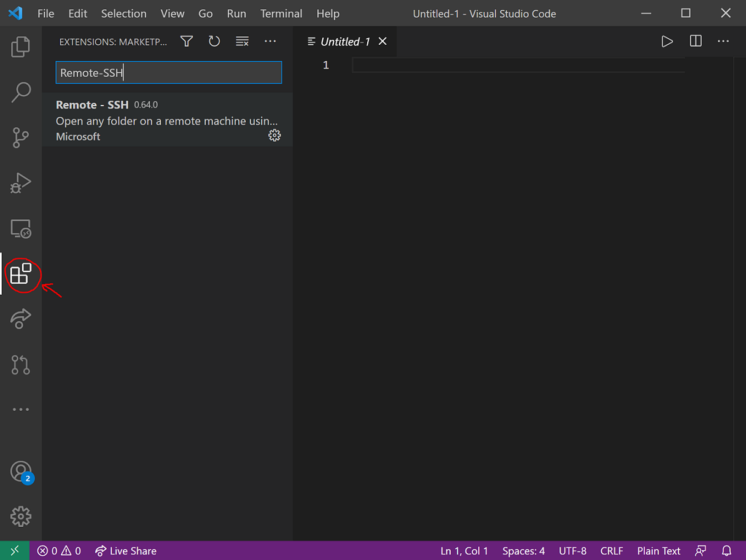
Task: Open the Go menu
Action: [x=206, y=14]
